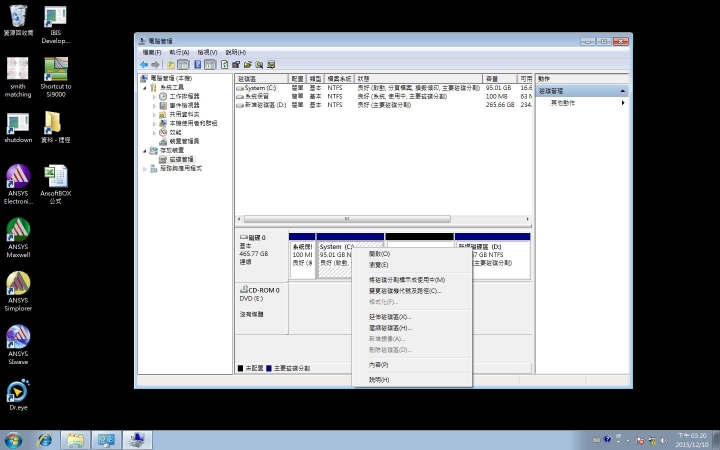Image resolution: width=720 pixels, height=450 pixels.
Task: Click the last toolbar icon, the disk settings view
Action: point(271,65)
